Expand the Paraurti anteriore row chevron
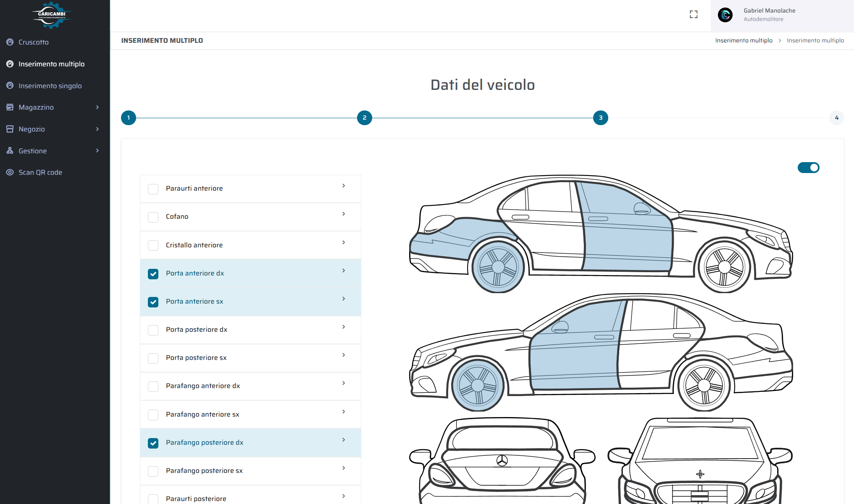 point(344,186)
